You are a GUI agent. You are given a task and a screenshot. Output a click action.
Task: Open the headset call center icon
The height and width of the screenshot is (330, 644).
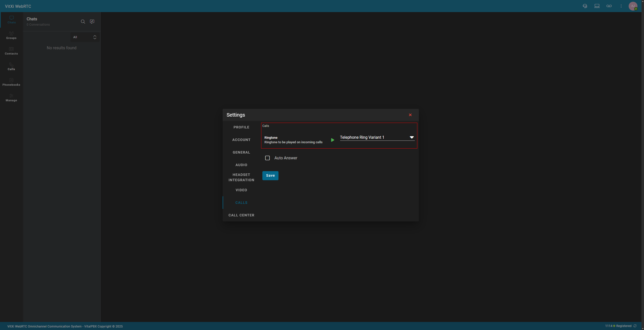585,6
